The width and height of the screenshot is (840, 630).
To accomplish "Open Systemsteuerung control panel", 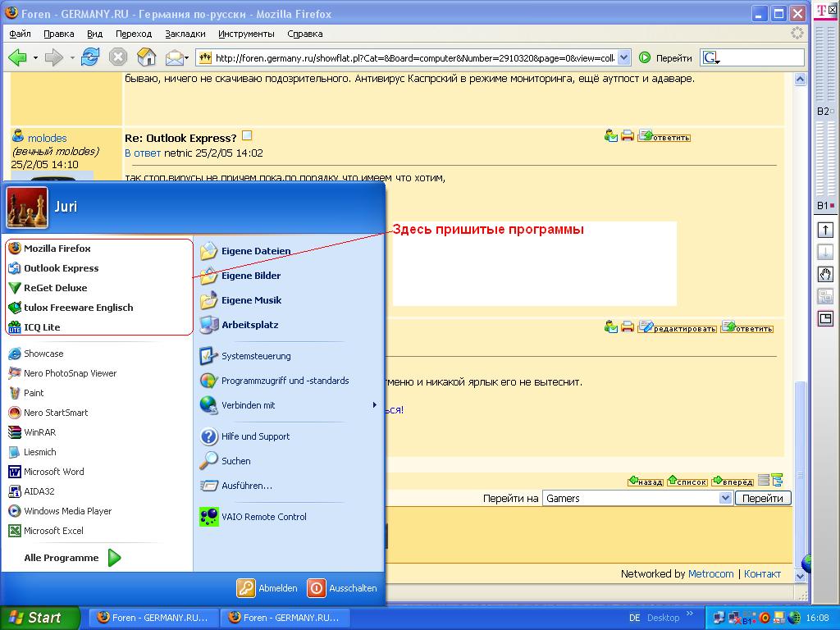I will pos(255,356).
